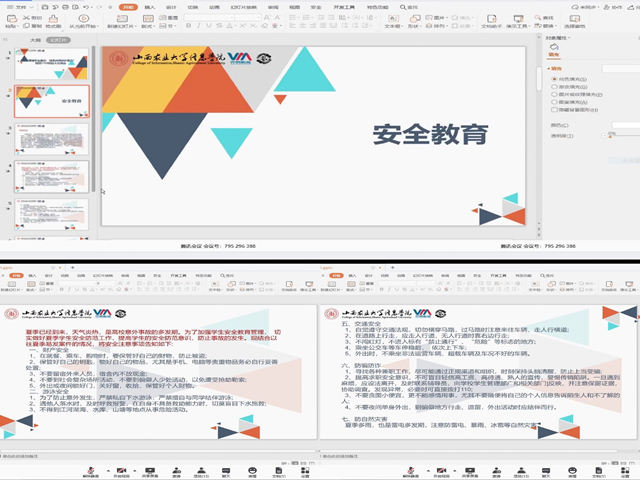
Task: Click print preview icon in quick access bar
Action: coord(76,7)
